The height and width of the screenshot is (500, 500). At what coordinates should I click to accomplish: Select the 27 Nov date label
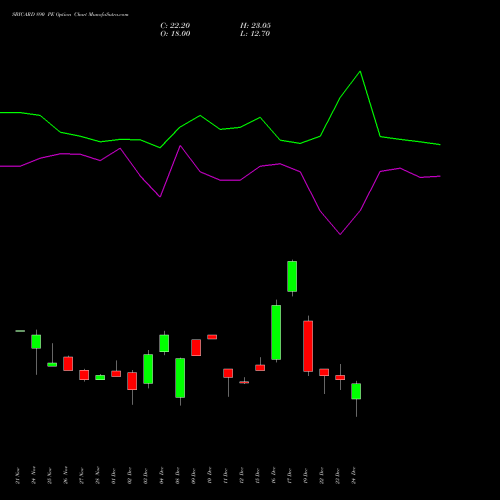coord(82,476)
